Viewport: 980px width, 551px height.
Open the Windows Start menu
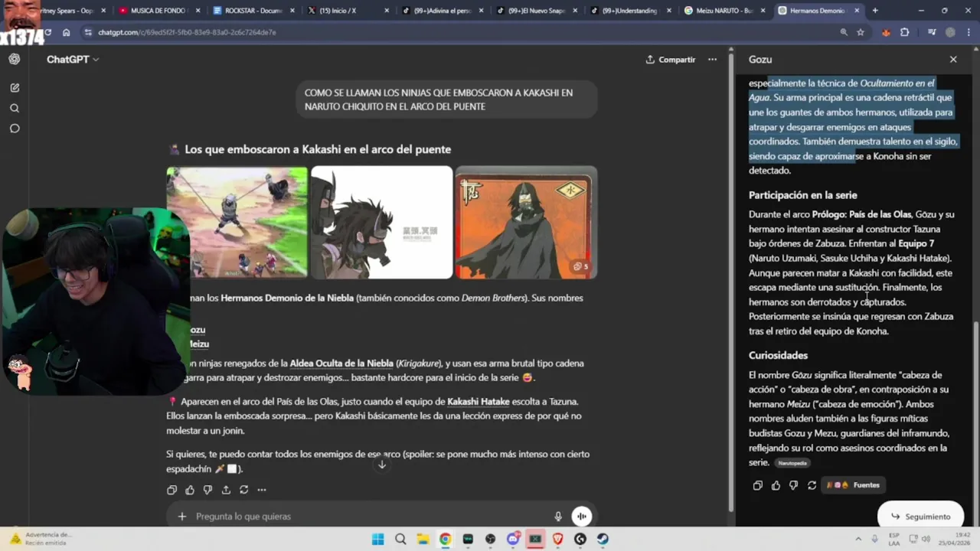point(377,539)
